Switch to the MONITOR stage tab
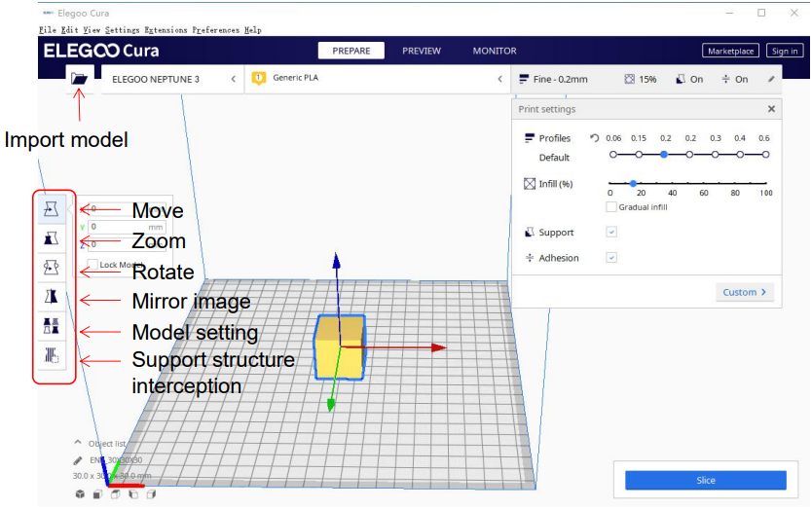Viewport: 812px width, 509px height. 495,51
